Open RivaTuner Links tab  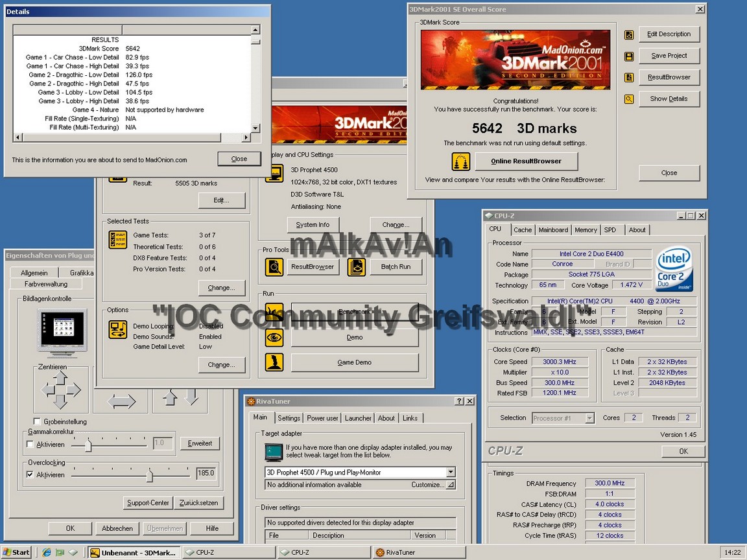pos(410,418)
